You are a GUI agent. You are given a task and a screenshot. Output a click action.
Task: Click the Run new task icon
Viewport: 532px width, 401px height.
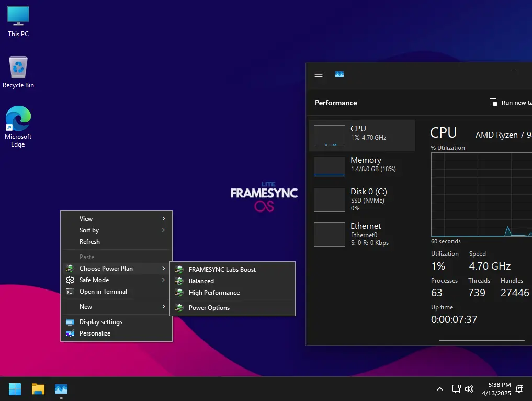(493, 102)
